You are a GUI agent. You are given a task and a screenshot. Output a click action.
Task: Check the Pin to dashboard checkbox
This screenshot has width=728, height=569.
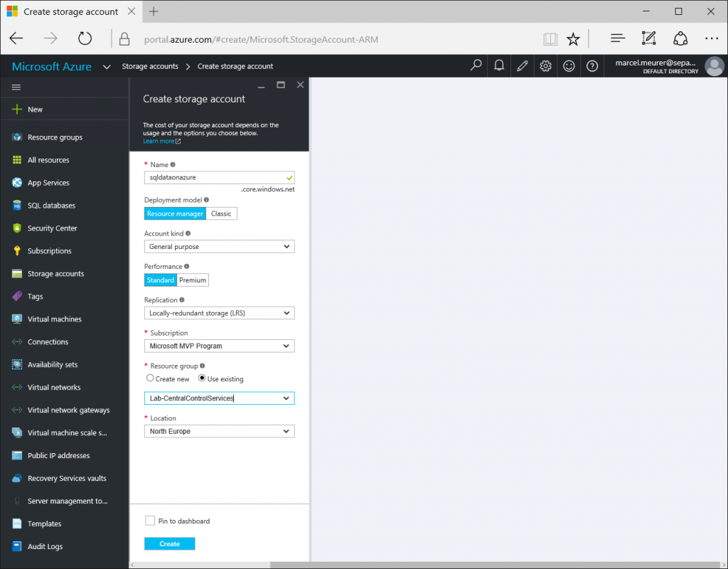[150, 521]
